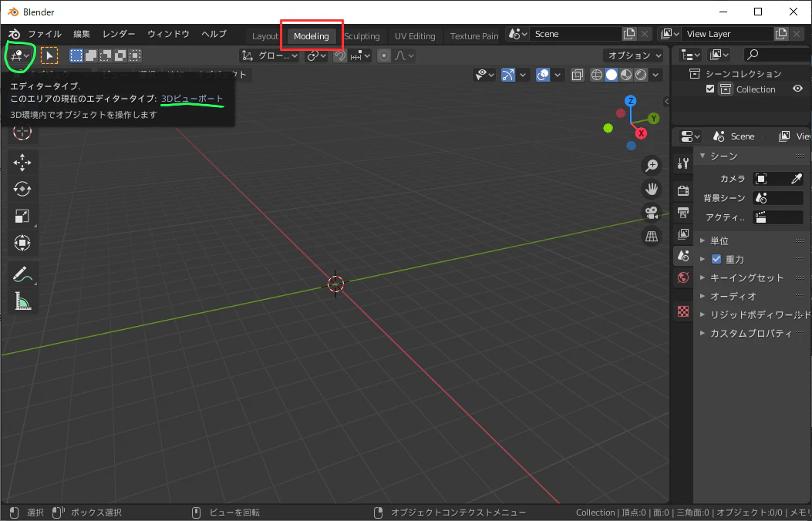Select the Annotate pencil tool
This screenshot has width=812, height=521.
tap(22, 274)
